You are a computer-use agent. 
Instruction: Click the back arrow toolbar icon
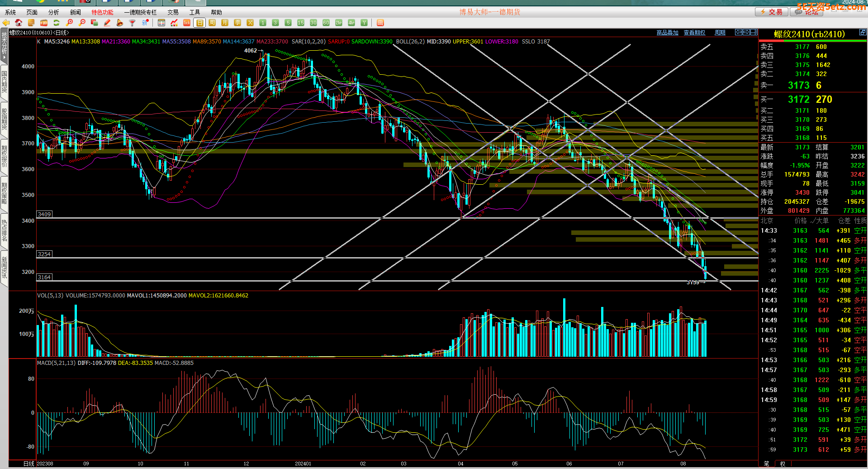click(6, 23)
